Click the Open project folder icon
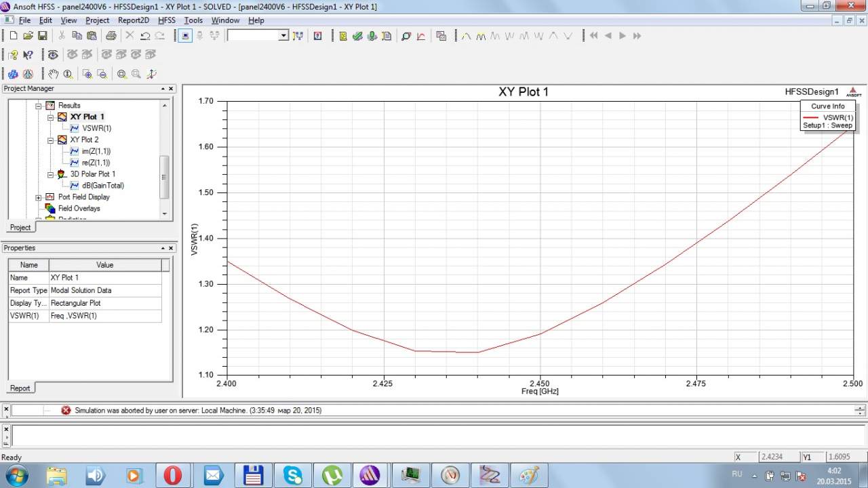Image resolution: width=868 pixels, height=488 pixels. [28, 36]
